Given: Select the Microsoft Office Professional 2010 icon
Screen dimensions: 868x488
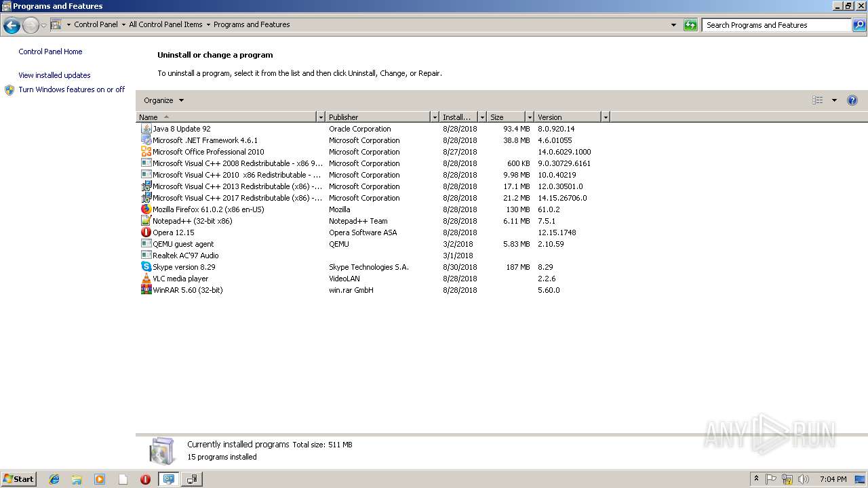Looking at the screenshot, I should [146, 152].
